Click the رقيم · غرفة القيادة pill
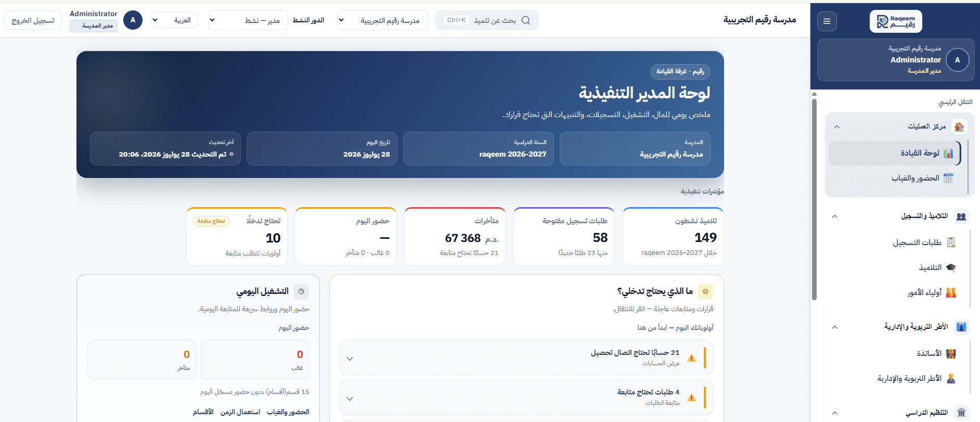The image size is (980, 422). [680, 71]
